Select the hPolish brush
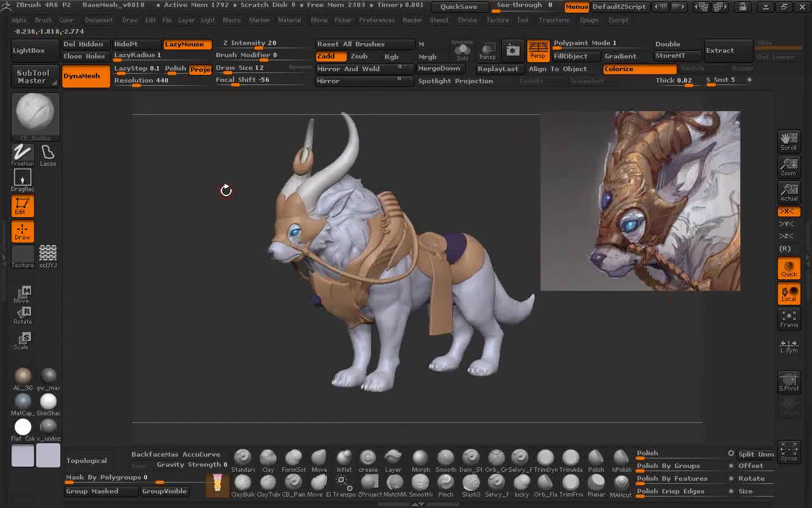Screen dimensions: 812x508 (622, 461)
